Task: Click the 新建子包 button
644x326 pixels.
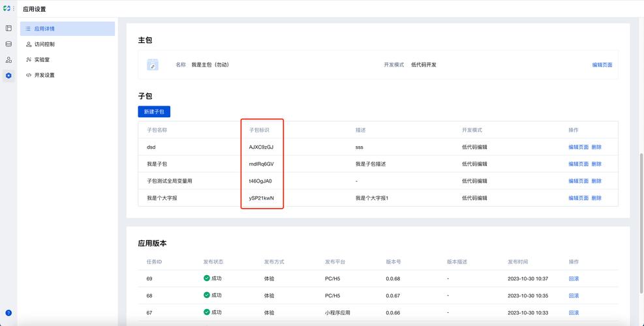Action: [154, 111]
